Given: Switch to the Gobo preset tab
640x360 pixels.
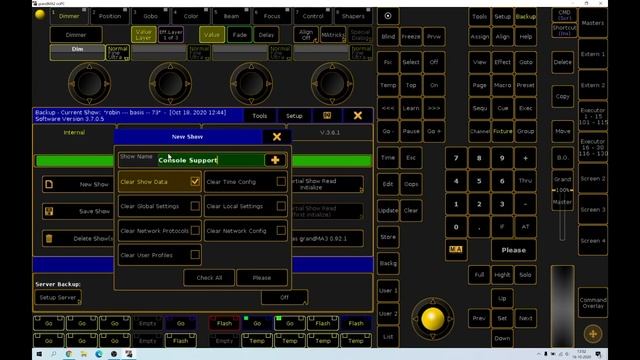Looking at the screenshot, I should point(151,16).
